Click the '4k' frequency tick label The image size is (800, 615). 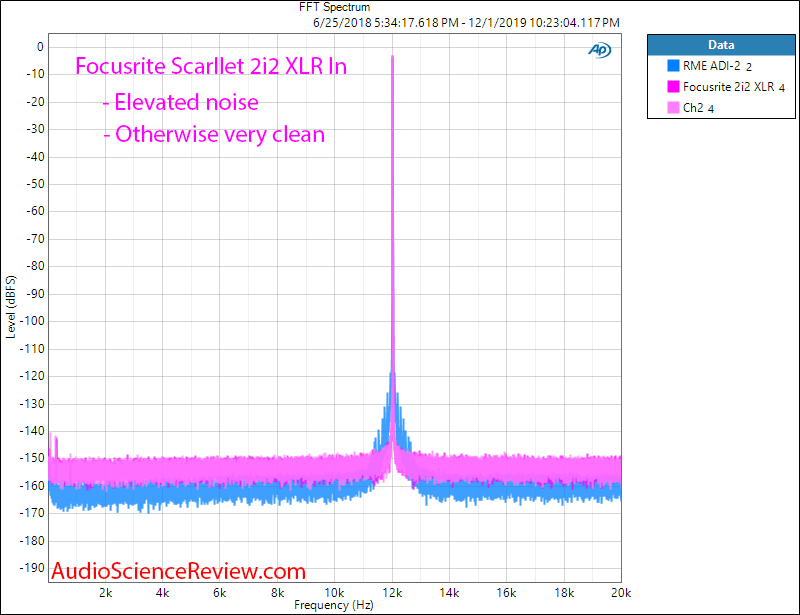click(x=163, y=593)
